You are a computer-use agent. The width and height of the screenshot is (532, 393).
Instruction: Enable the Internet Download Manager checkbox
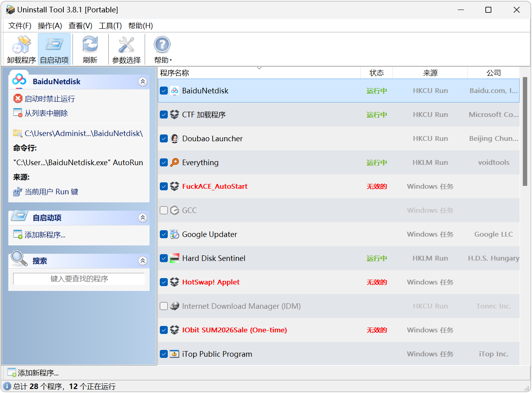coord(164,306)
